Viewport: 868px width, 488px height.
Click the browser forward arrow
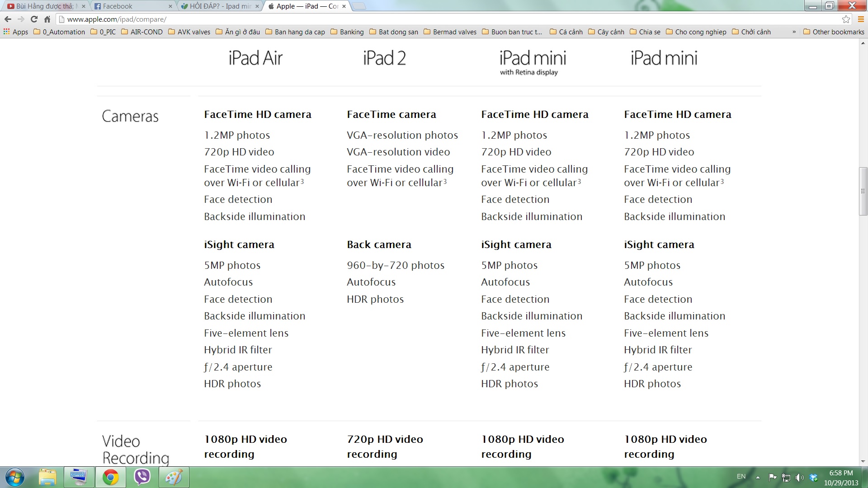point(21,19)
